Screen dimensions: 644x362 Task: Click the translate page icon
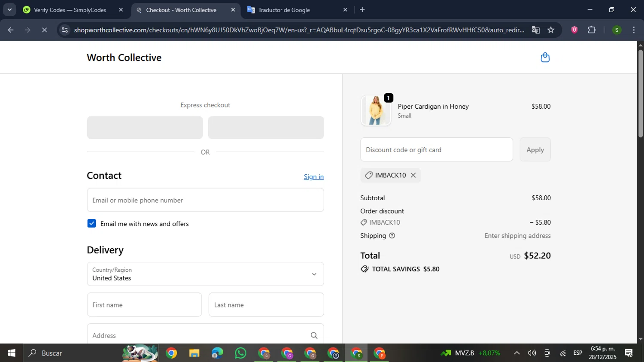[535, 30]
